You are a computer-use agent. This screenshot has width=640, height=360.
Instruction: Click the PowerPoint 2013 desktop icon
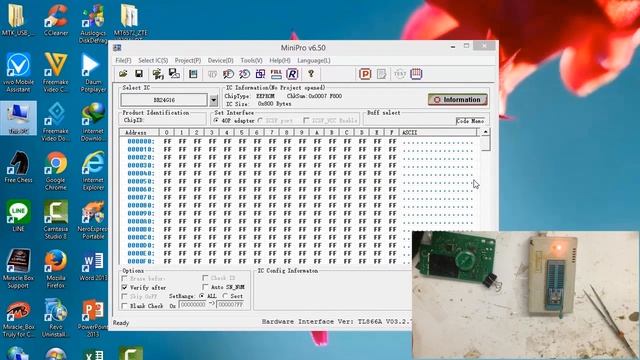(93, 318)
